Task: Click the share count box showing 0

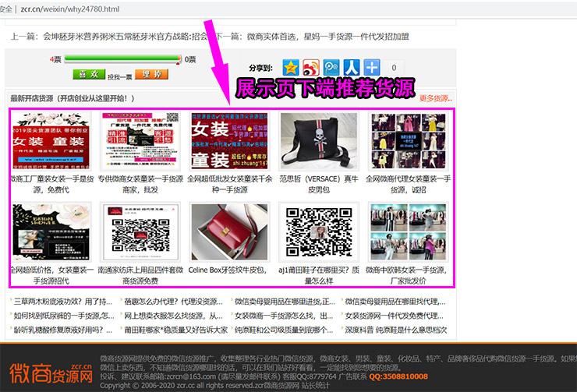Action: [394, 68]
